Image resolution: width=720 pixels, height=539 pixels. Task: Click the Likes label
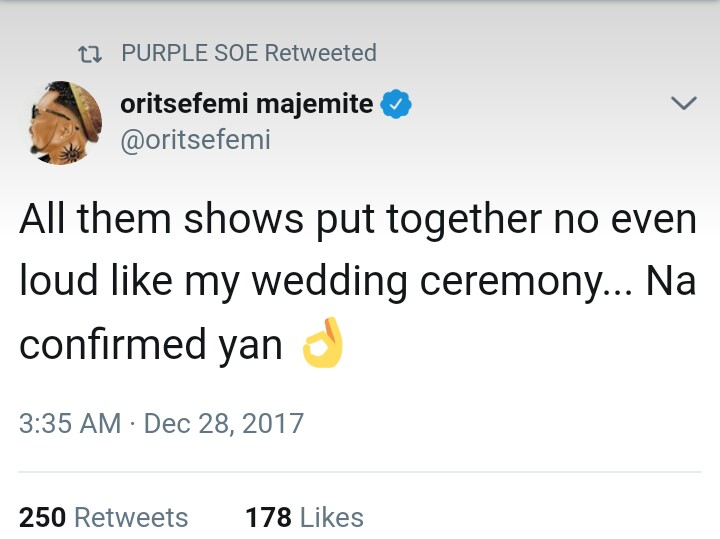[332, 517]
